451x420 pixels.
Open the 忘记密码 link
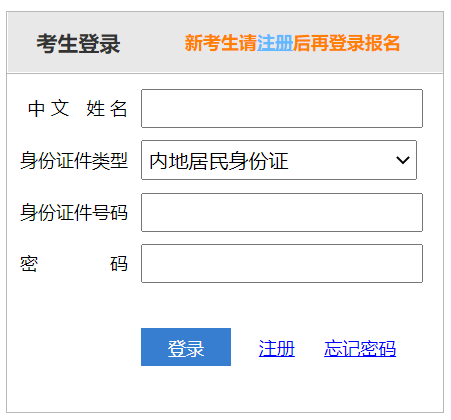360,348
